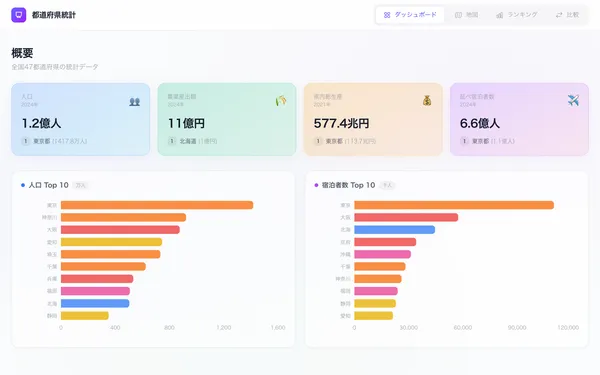Click the 概要 page heading

tap(22, 53)
